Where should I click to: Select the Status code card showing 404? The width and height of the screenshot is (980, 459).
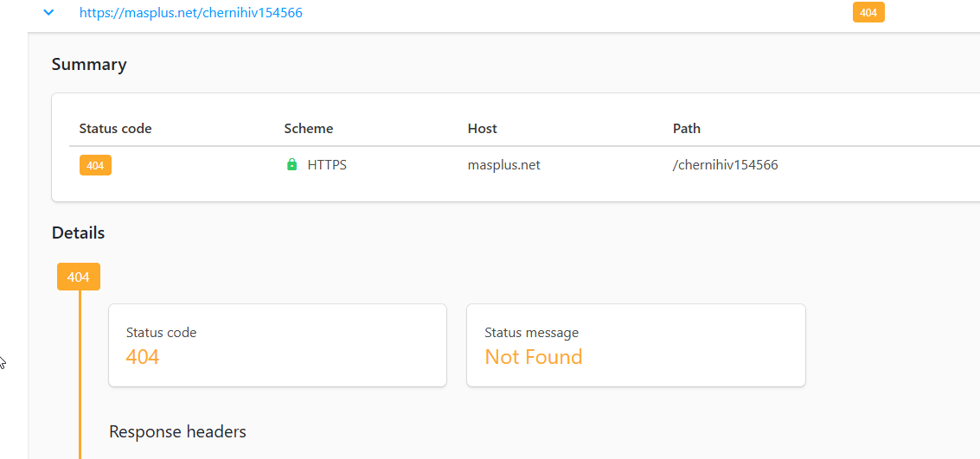click(277, 345)
